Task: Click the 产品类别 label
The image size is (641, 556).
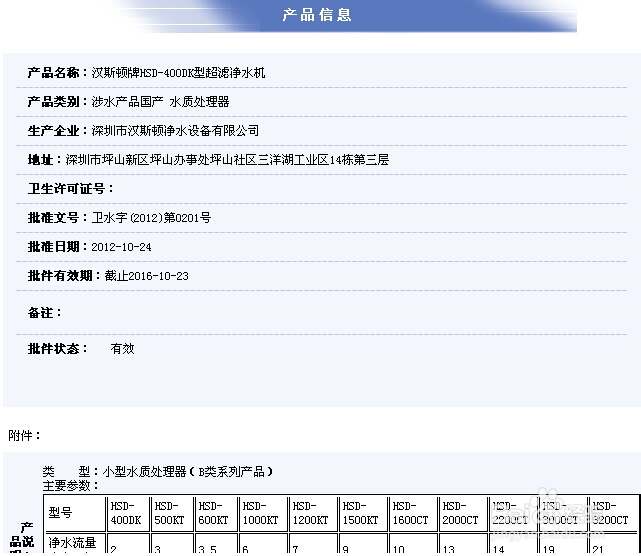Action: pos(54,102)
